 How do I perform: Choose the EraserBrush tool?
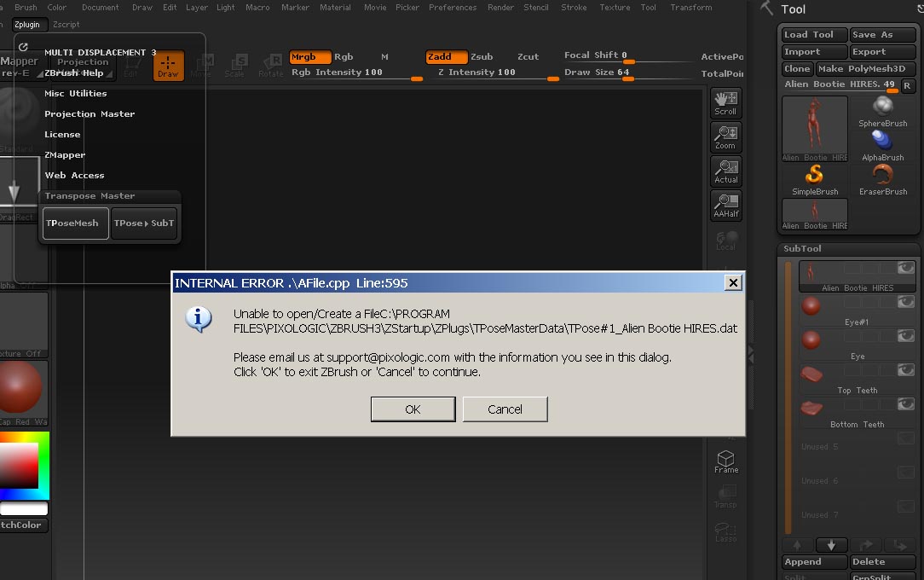point(883,180)
